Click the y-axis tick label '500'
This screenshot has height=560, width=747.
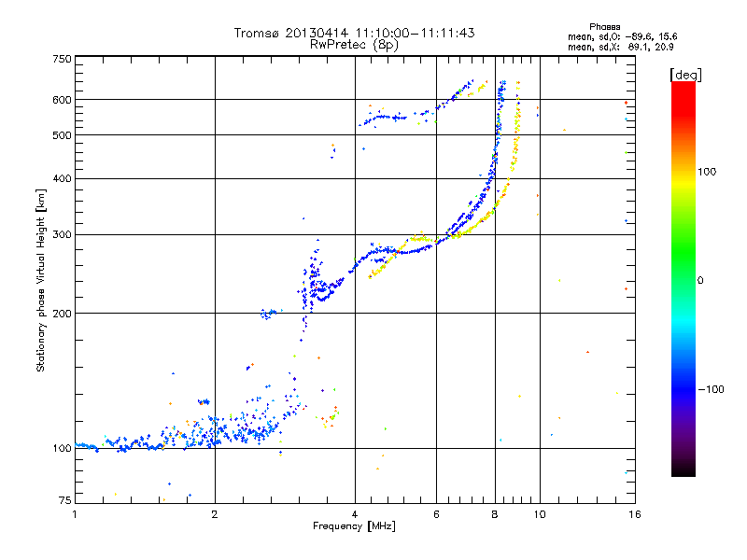[x=62, y=135]
